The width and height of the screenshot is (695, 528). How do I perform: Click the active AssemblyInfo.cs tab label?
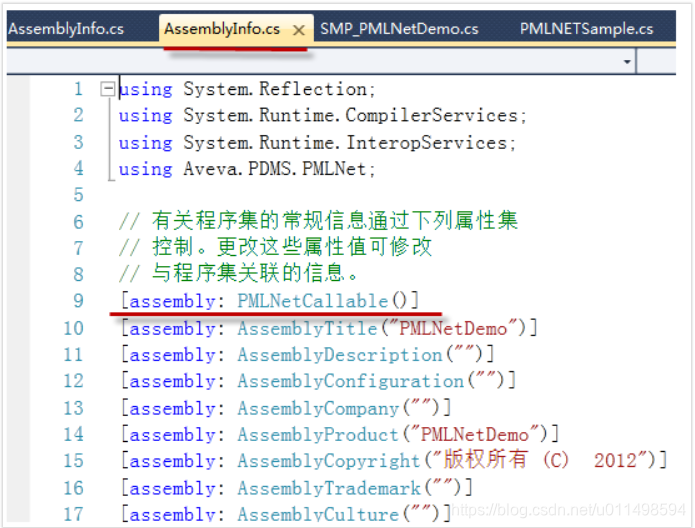coord(222,29)
